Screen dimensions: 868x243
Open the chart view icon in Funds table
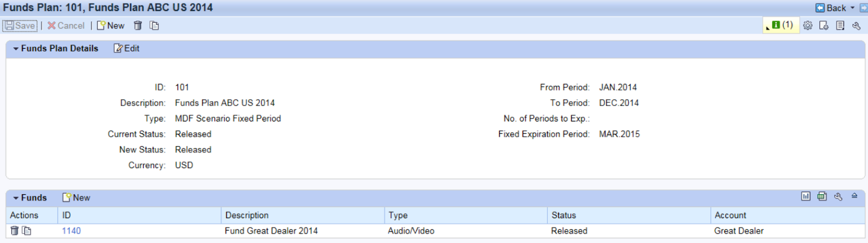click(x=806, y=196)
